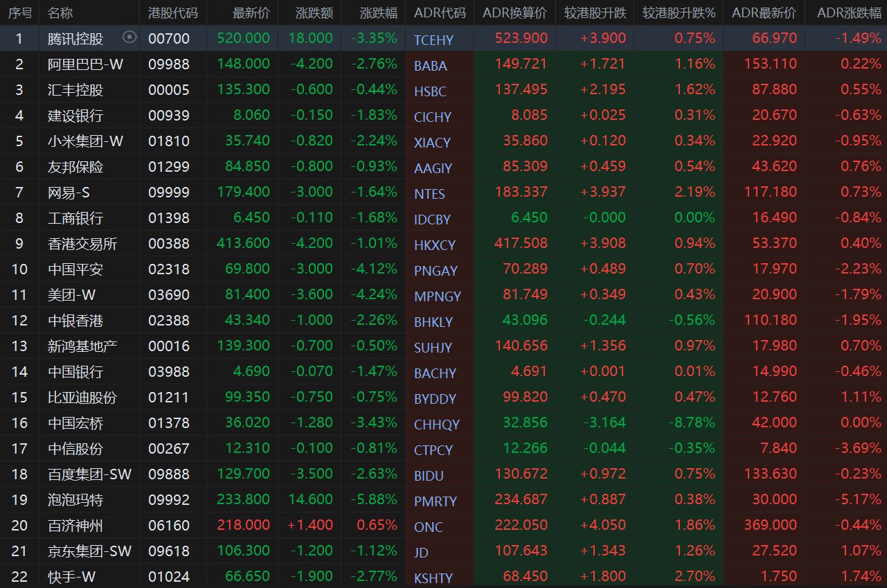
Task: Choose the KSHTY ADR code
Action: (x=433, y=578)
